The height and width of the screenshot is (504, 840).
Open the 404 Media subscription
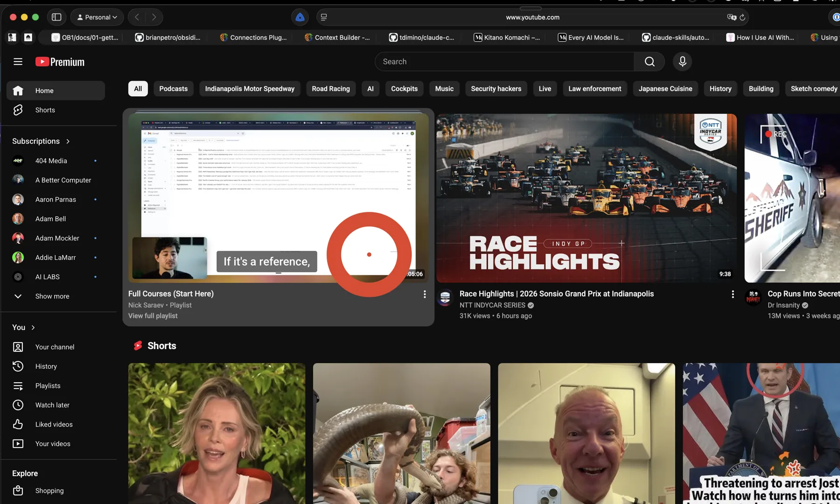(x=56, y=161)
